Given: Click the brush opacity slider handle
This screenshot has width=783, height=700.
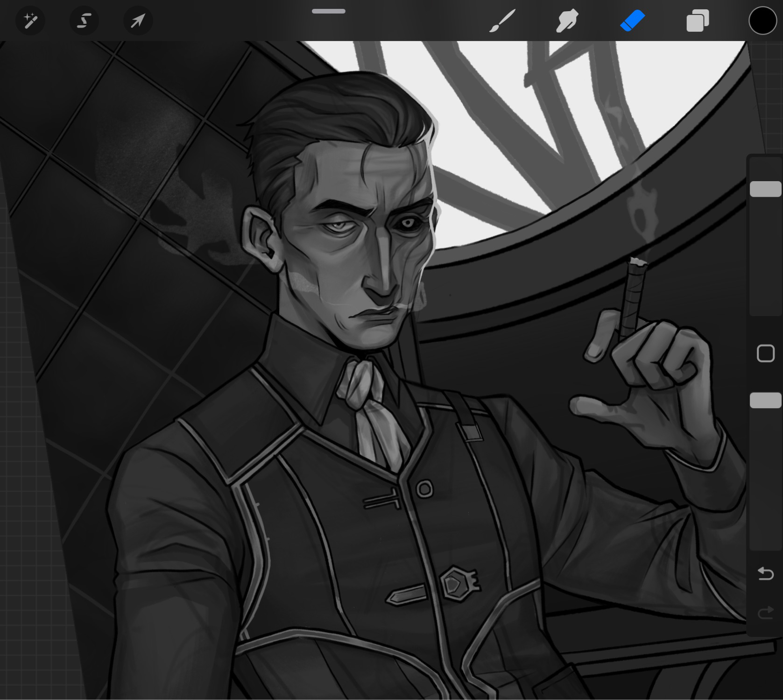Looking at the screenshot, I should tap(765, 401).
